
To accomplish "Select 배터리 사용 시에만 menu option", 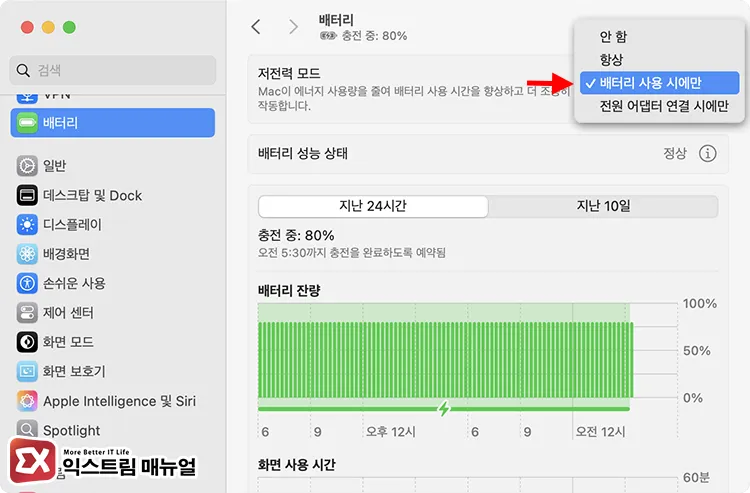I will 660,83.
